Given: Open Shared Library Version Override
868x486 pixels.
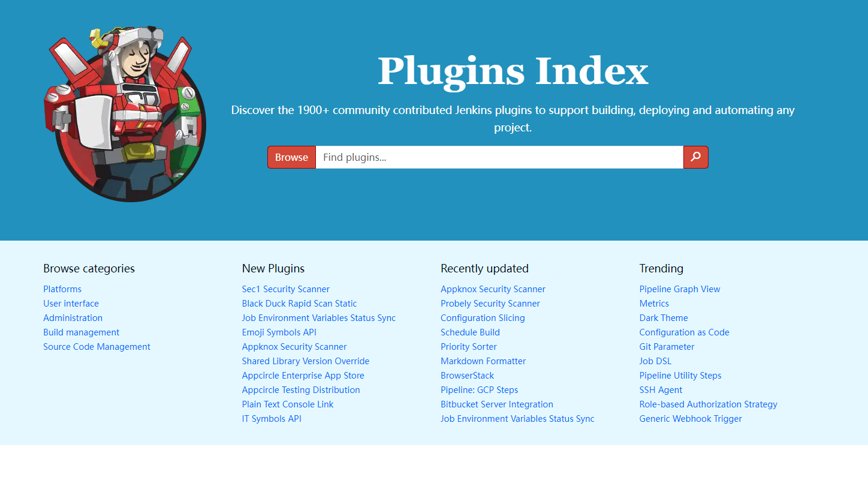Looking at the screenshot, I should click(x=306, y=361).
